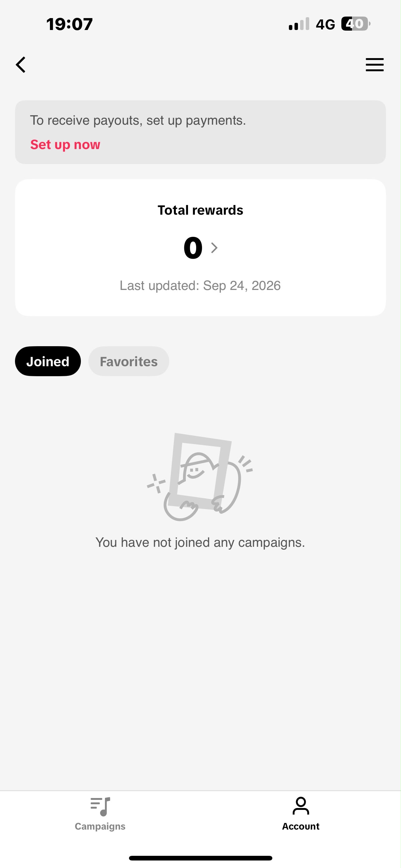Tap the clock showing 19:07
The width and height of the screenshot is (401, 868).
click(x=70, y=24)
